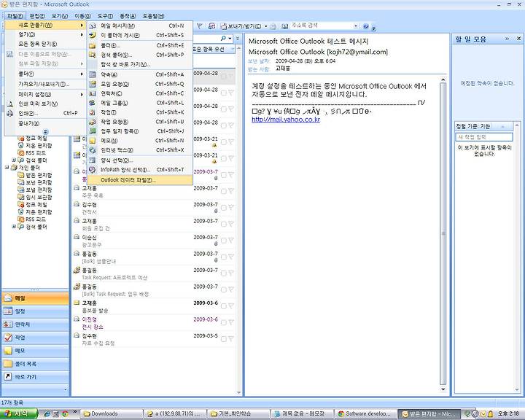Click 인쇄 미리 보기(V) print preview
The width and height of the screenshot is (525, 420).
(45, 104)
